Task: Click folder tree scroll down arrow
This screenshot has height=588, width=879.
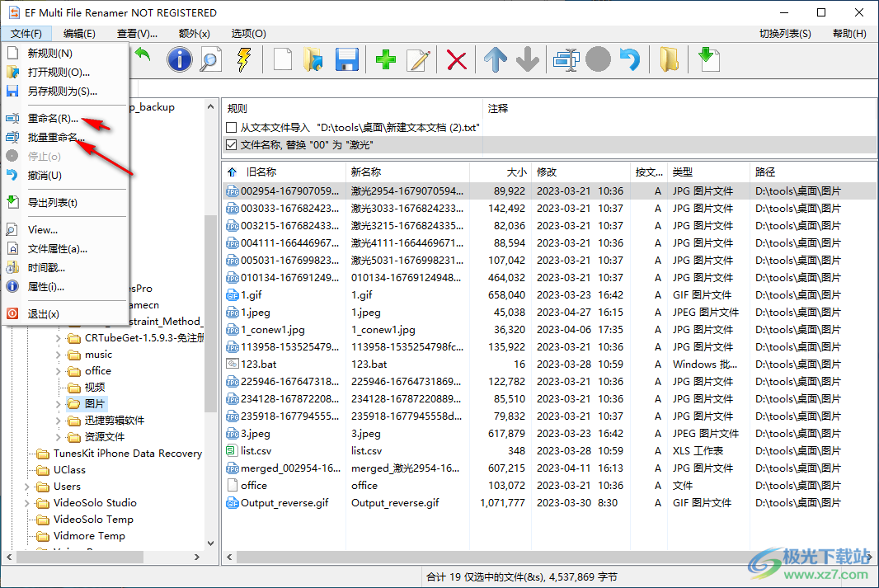Action: pos(210,543)
